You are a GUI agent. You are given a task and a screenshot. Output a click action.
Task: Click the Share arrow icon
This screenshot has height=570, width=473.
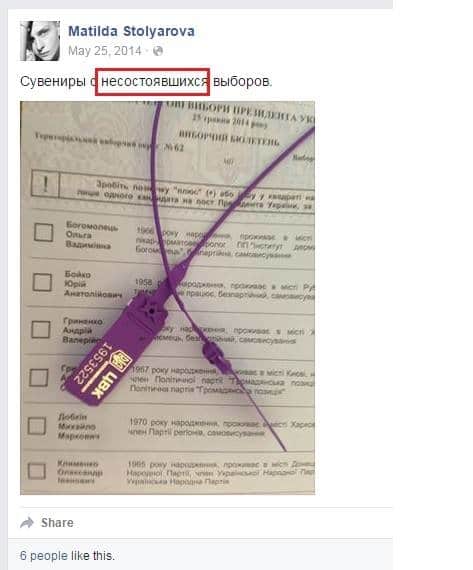(x=27, y=523)
